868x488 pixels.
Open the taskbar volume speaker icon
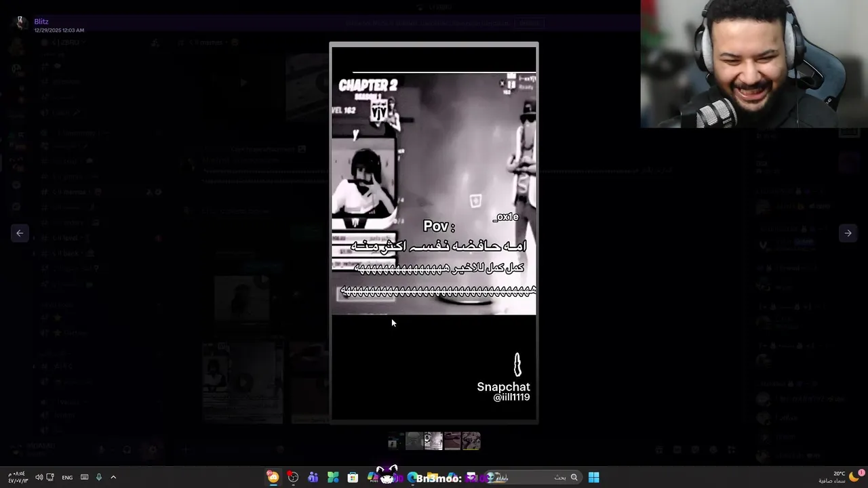pyautogui.click(x=39, y=477)
